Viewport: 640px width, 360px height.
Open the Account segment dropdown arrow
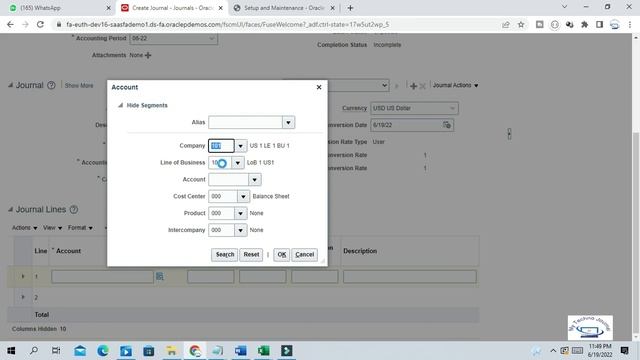(254, 180)
